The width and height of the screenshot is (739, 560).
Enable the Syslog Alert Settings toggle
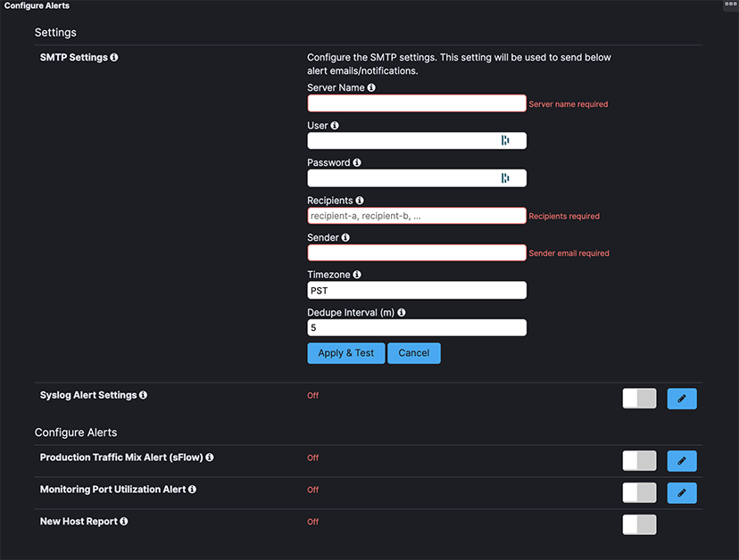pos(639,399)
